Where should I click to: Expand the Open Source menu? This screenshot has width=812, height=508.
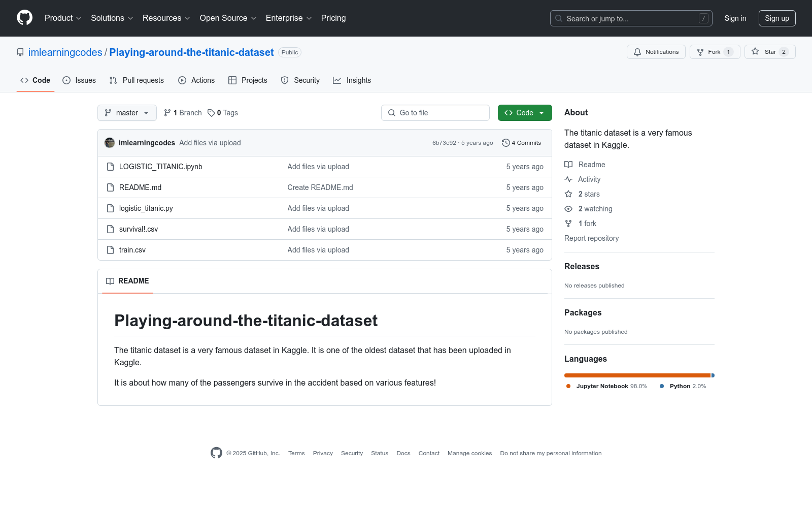point(228,18)
